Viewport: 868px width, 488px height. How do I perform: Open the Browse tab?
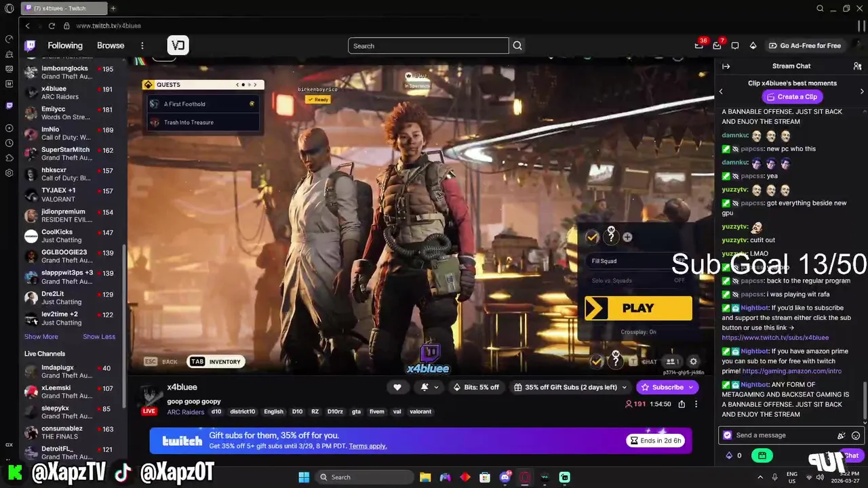tap(111, 45)
